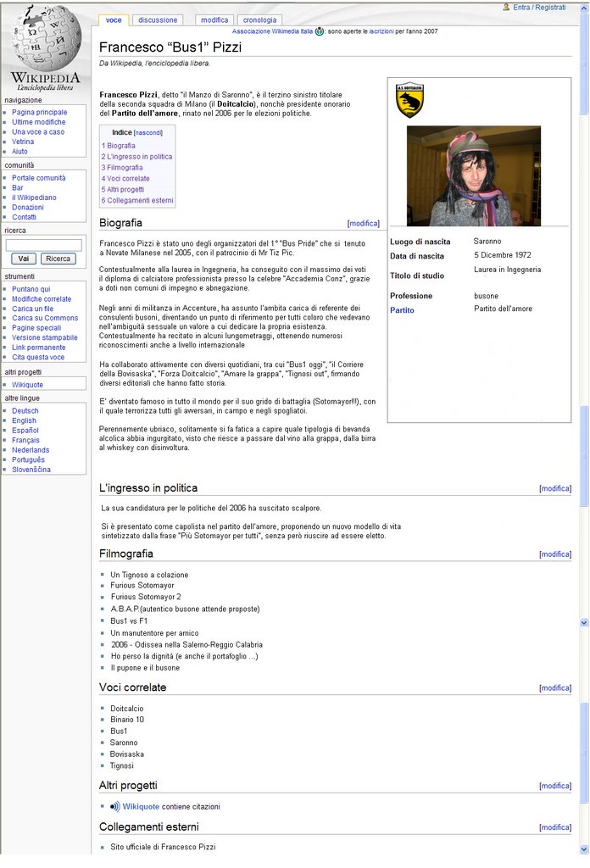Jump to 2 L'ingresso in politica in Indice
Viewport: 590px width, 868px height.
[136, 157]
